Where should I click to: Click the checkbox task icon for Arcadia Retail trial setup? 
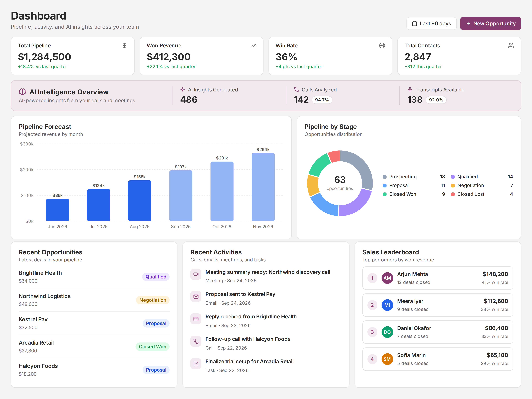[196, 364]
